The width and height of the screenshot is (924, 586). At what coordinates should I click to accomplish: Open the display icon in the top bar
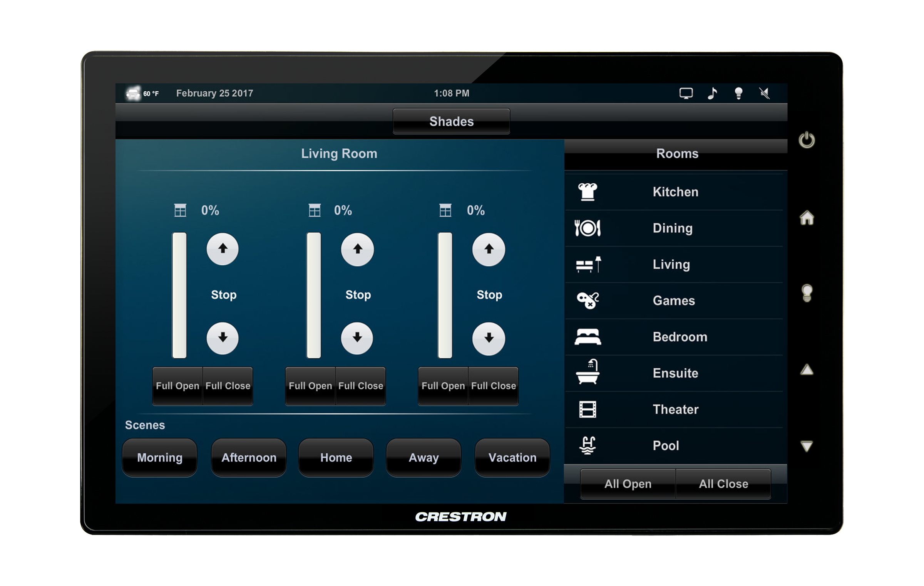tap(686, 93)
